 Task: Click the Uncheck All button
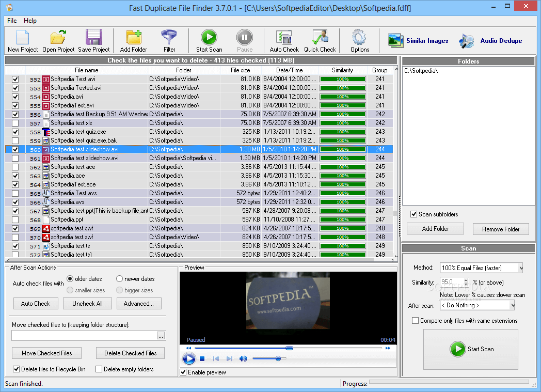pos(87,304)
